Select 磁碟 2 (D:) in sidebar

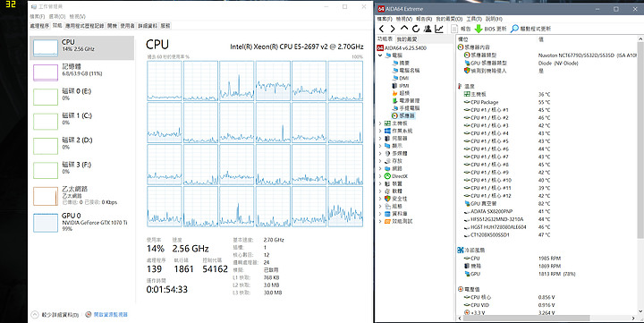coord(81,146)
